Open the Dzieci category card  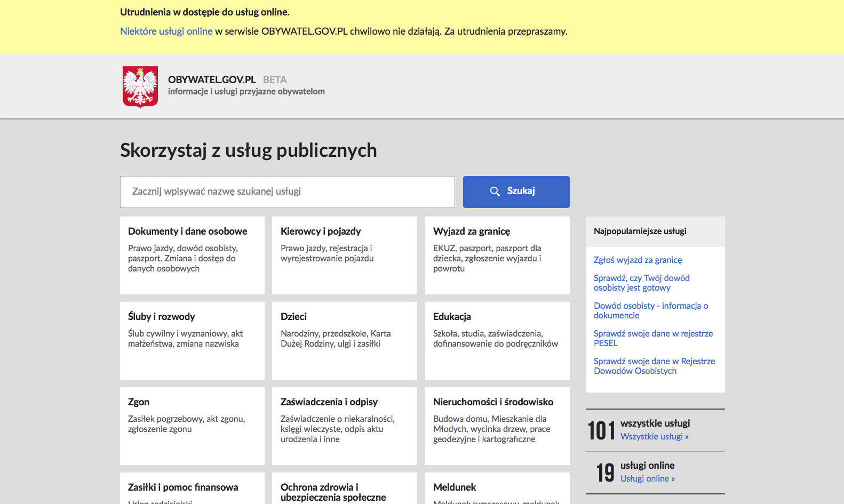tap(345, 341)
